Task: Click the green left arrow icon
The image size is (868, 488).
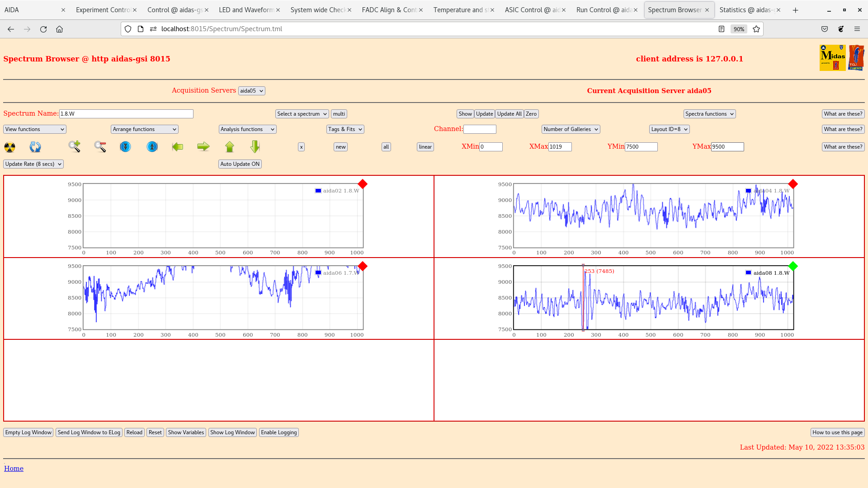Action: pyautogui.click(x=178, y=146)
